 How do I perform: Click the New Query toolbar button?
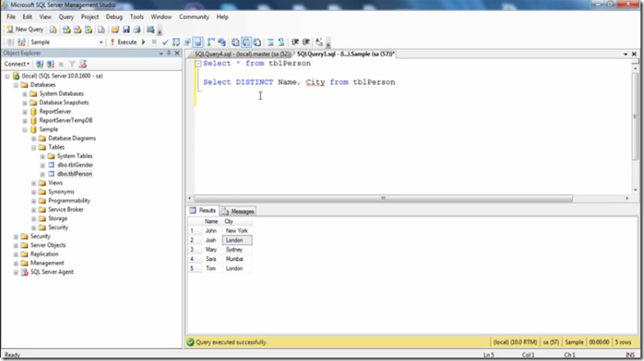coord(25,30)
